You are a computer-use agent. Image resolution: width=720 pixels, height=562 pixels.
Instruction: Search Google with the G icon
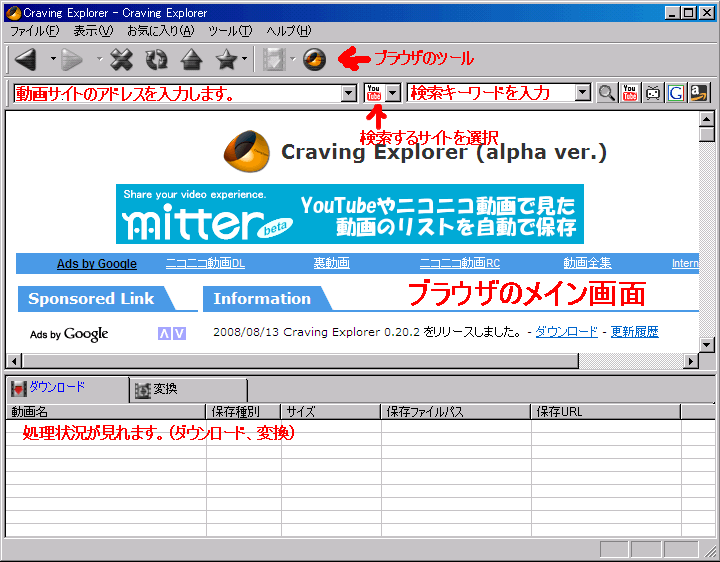[x=676, y=93]
